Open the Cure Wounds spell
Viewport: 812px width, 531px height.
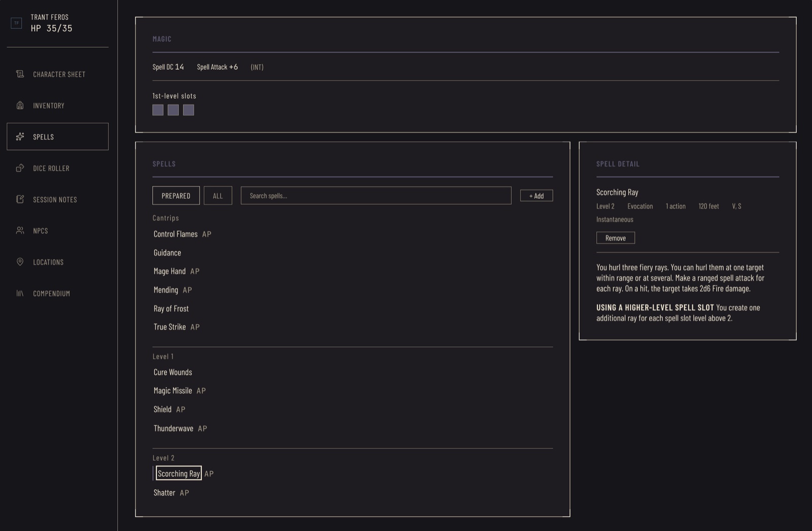[x=173, y=372]
